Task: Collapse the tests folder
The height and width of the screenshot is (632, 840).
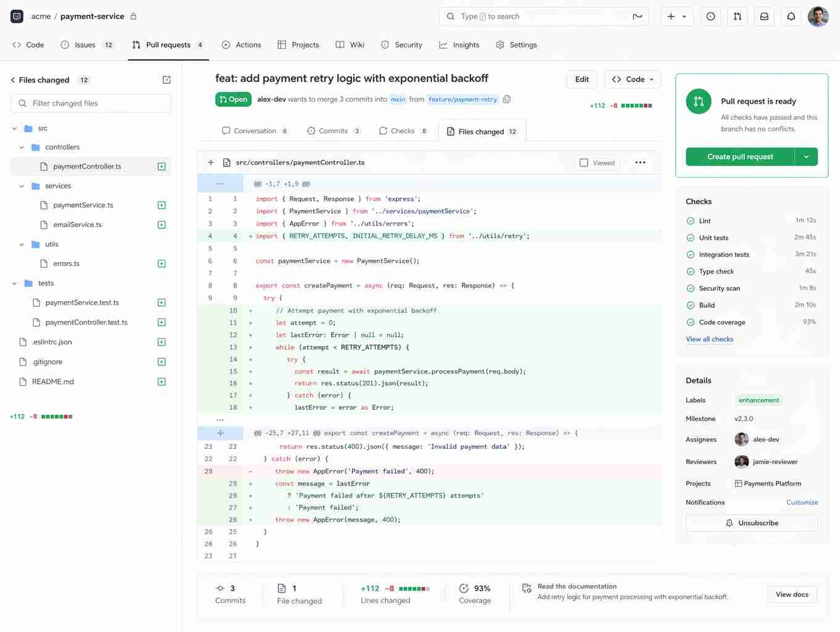Action: 15,283
